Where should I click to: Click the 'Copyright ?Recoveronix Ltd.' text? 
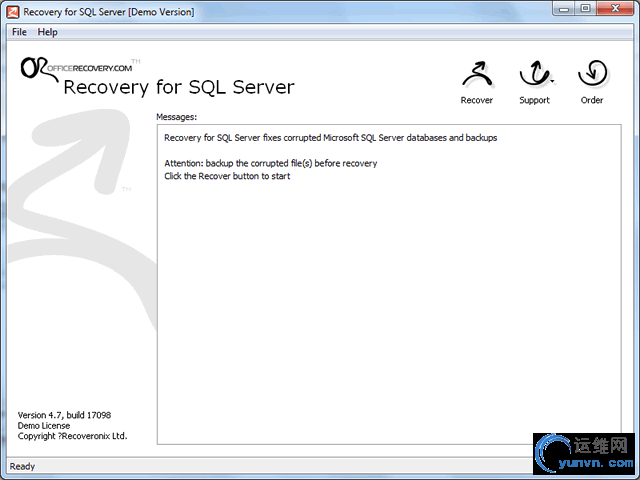[72, 436]
